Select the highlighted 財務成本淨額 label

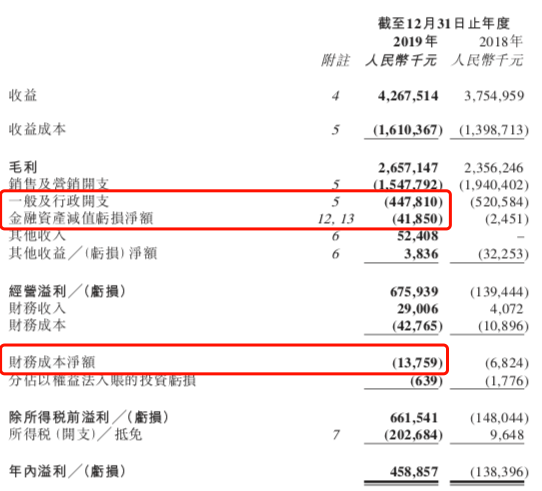click(x=52, y=362)
